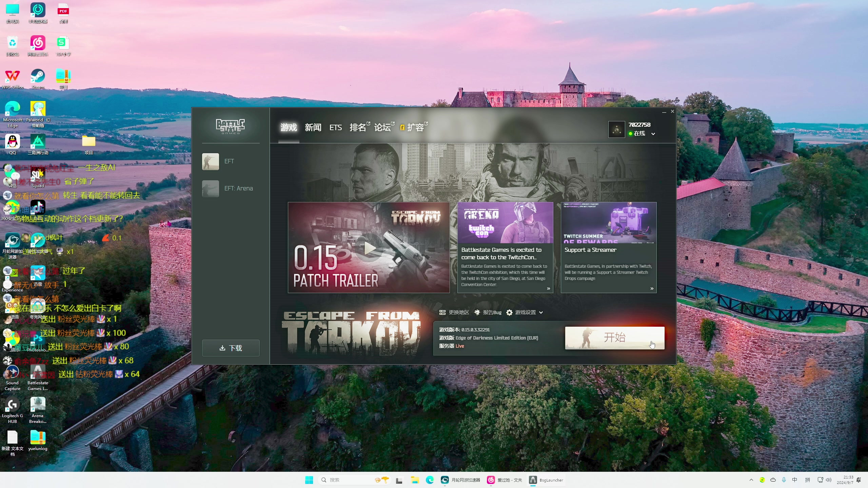The image size is (868, 488).
Task: Open the Windows Start menu
Action: point(309,480)
